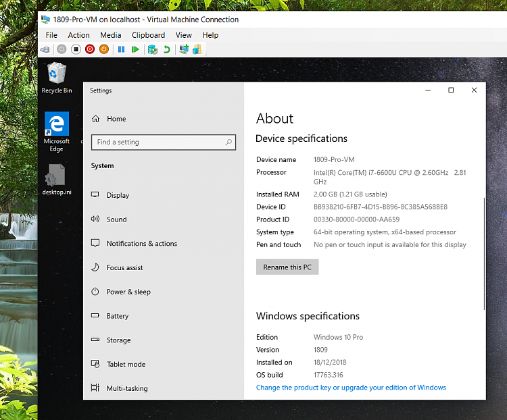This screenshot has height=420, width=507.
Task: Toggle the enhanced session mode icon
Action: (184, 49)
